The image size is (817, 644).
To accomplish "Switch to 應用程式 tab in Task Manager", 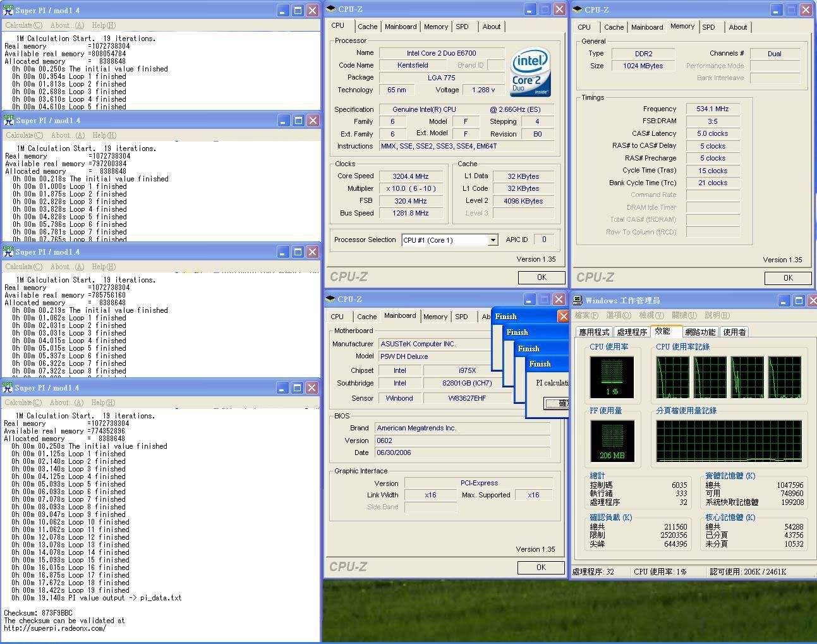I will click(x=594, y=332).
